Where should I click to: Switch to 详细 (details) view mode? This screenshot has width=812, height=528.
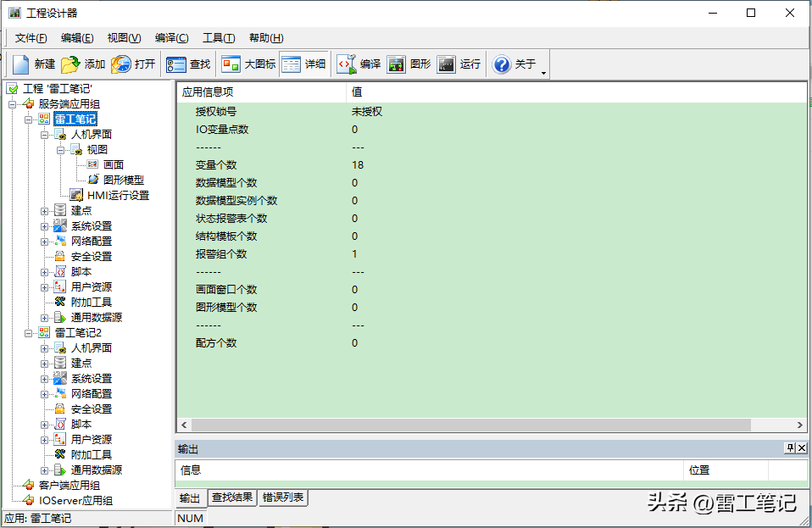click(292, 64)
